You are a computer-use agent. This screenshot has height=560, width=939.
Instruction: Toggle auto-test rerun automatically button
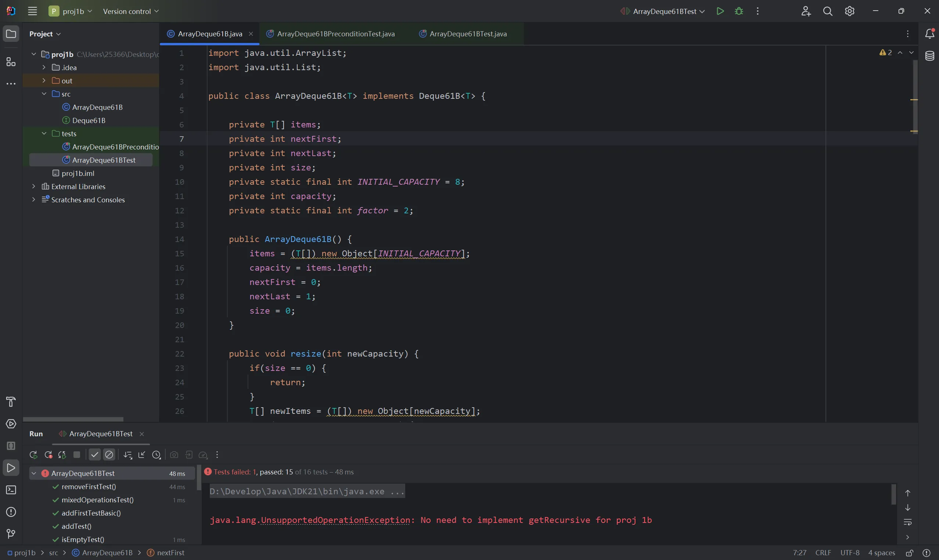62,455
